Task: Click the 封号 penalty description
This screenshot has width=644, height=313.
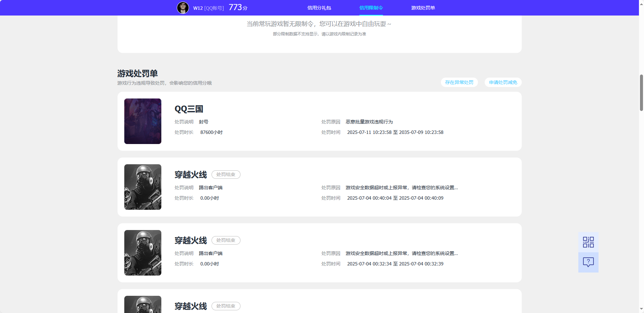Action: click(x=203, y=122)
